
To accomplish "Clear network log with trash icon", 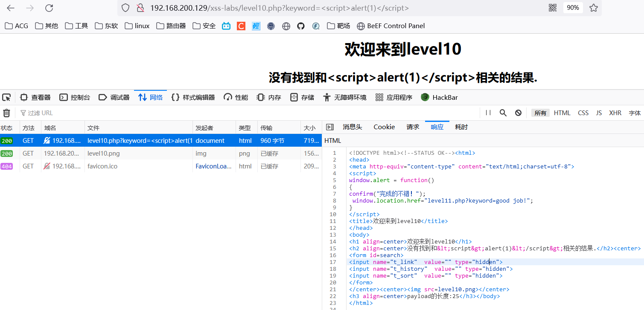I will [6, 113].
